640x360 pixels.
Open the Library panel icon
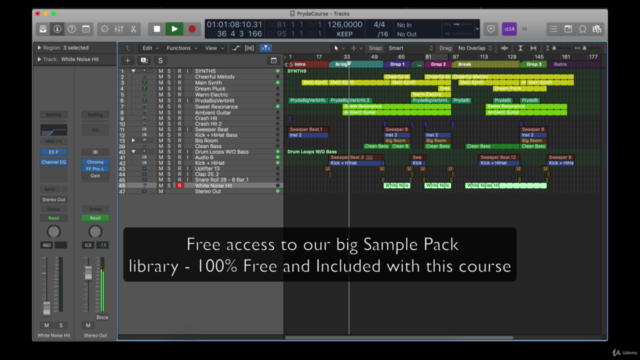click(x=43, y=29)
